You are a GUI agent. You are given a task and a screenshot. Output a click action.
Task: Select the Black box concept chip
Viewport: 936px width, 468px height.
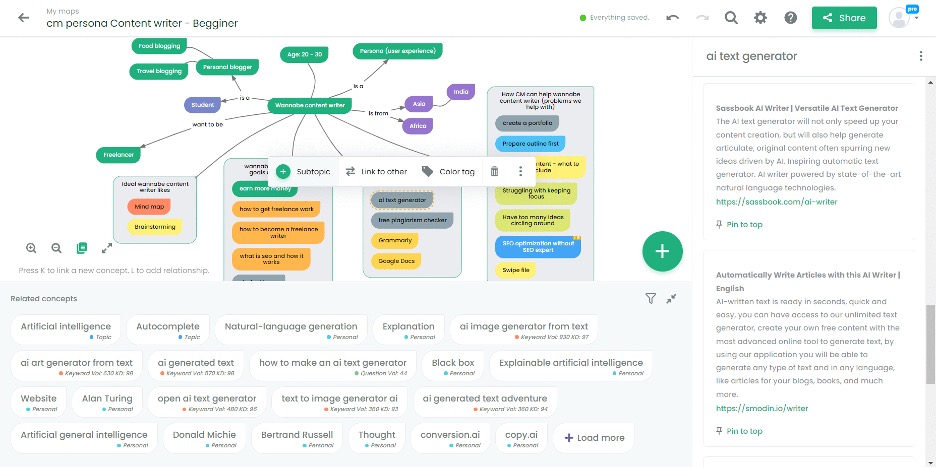tap(453, 366)
